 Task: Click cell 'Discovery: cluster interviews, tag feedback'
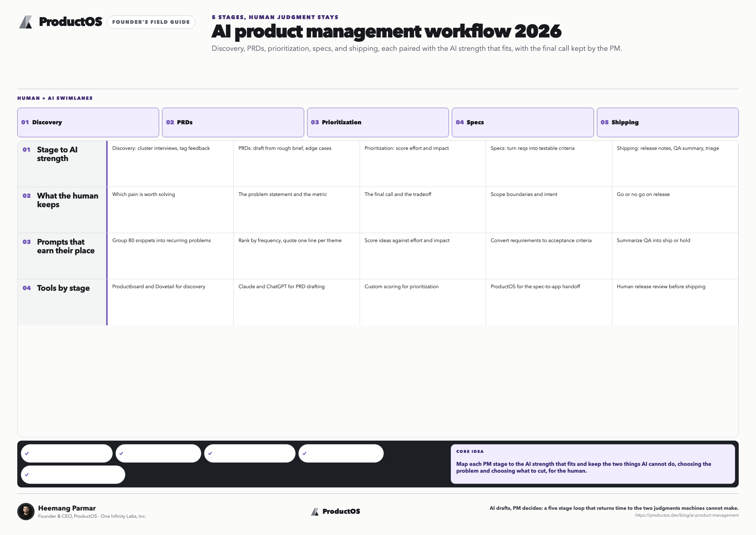coord(170,164)
